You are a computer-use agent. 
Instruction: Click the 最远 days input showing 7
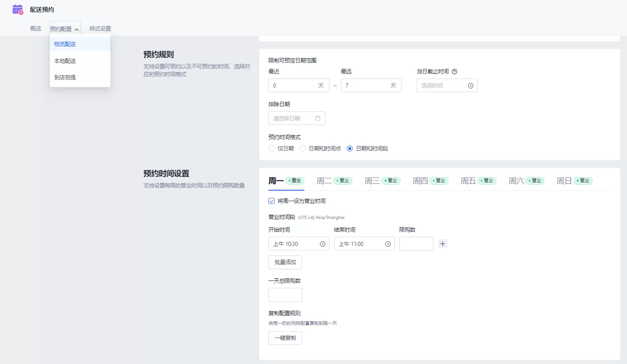[371, 85]
